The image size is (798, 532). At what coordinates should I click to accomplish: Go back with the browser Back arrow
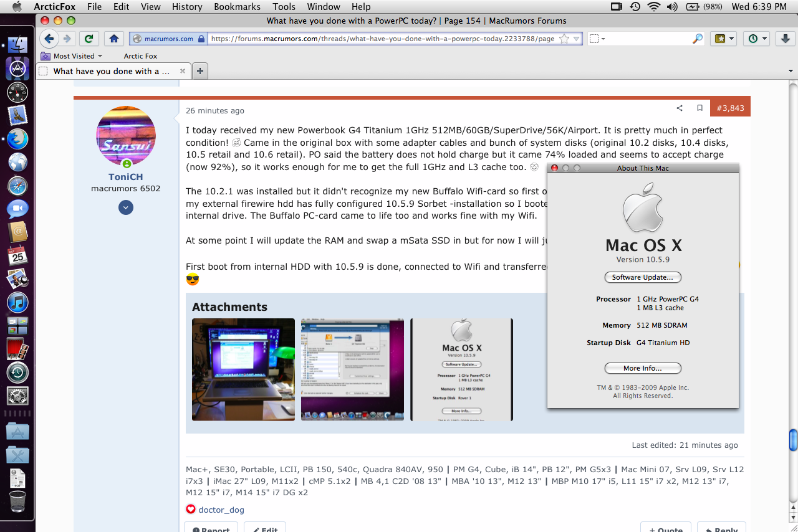click(50, 39)
